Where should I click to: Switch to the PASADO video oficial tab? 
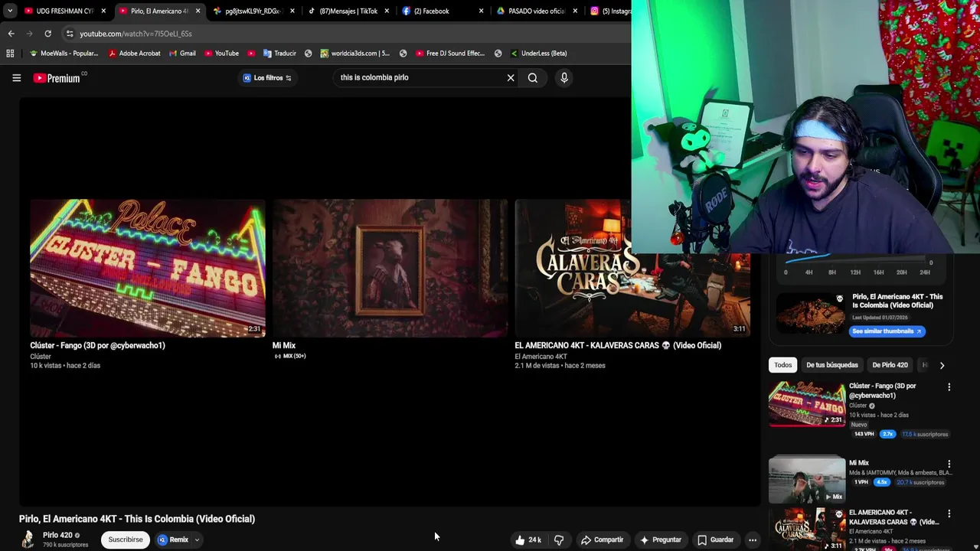[535, 11]
